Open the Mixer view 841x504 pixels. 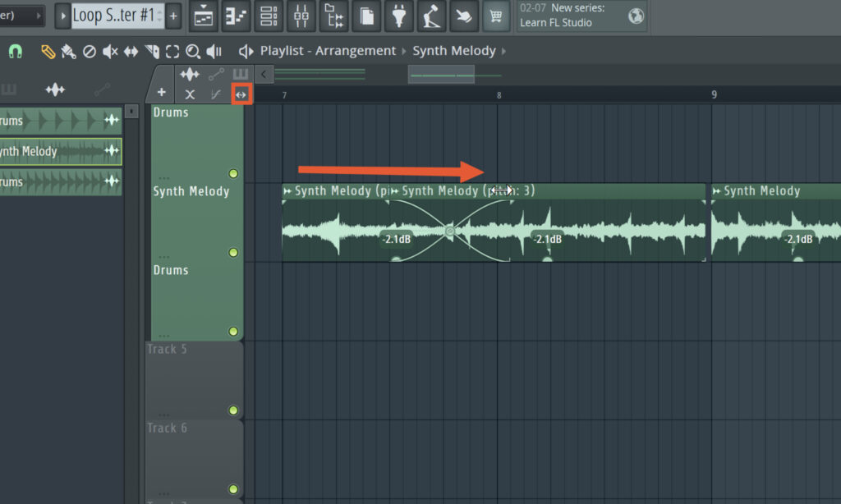(301, 16)
